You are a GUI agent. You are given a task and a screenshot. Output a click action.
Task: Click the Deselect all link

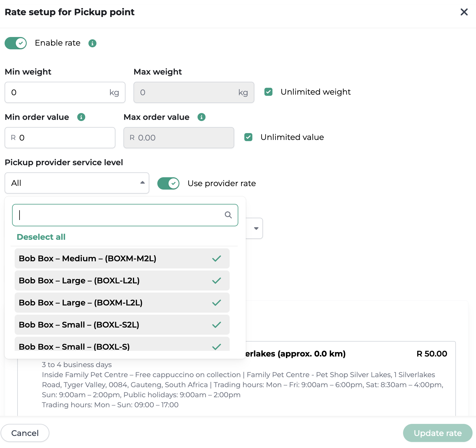coord(41,237)
